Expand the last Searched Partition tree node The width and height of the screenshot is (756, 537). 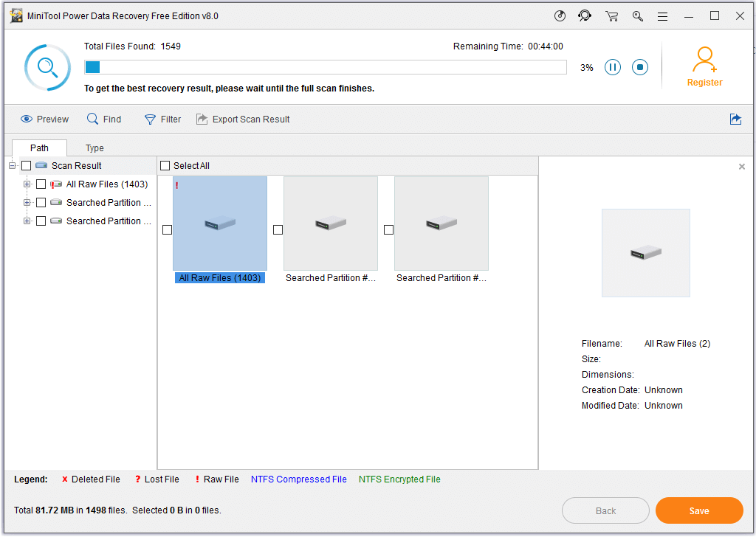[27, 221]
